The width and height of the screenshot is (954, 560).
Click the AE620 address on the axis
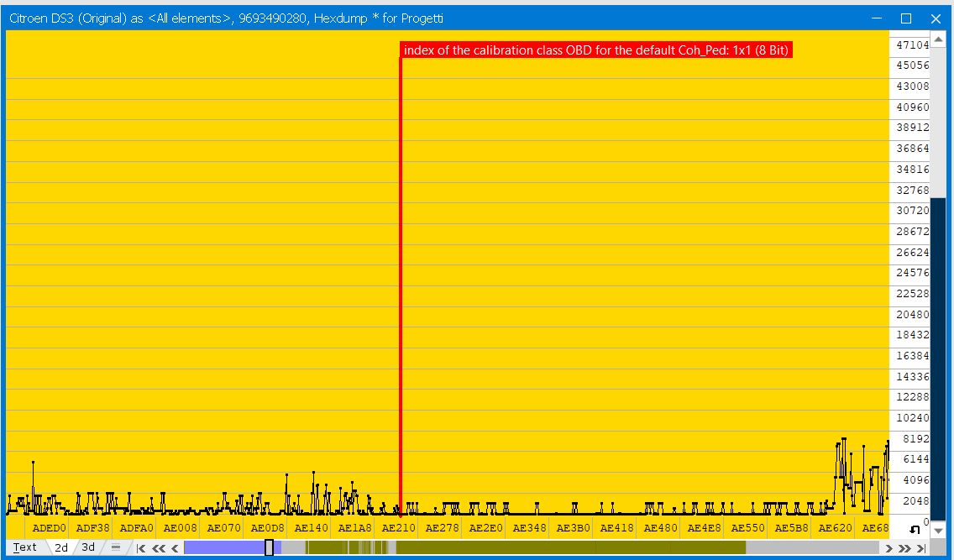(835, 528)
